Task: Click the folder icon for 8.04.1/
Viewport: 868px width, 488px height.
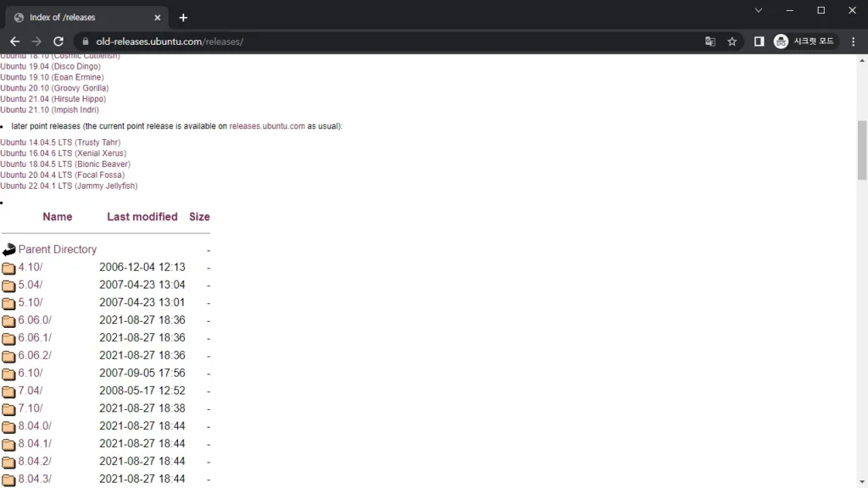Action: (x=8, y=446)
